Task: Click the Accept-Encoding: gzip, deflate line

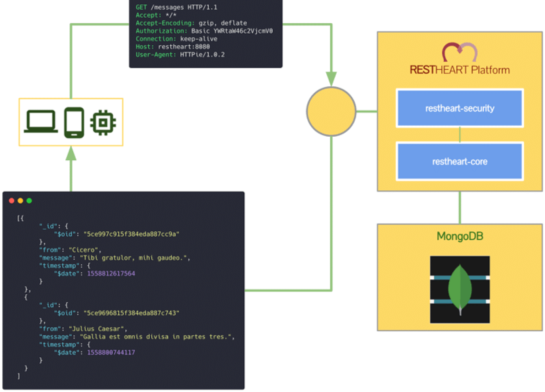Action: click(192, 23)
